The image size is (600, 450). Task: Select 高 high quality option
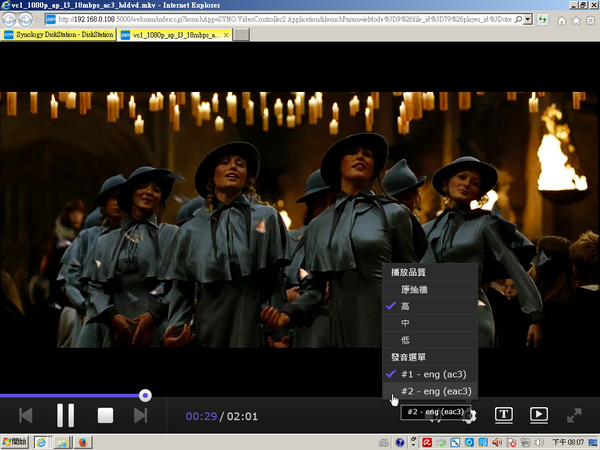(430, 306)
